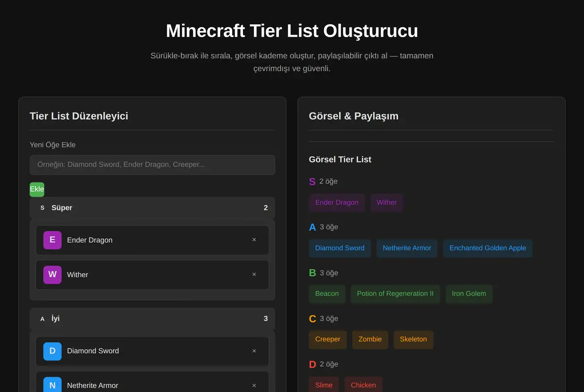Click the '2 öğe' label beside S tier

pos(328,181)
